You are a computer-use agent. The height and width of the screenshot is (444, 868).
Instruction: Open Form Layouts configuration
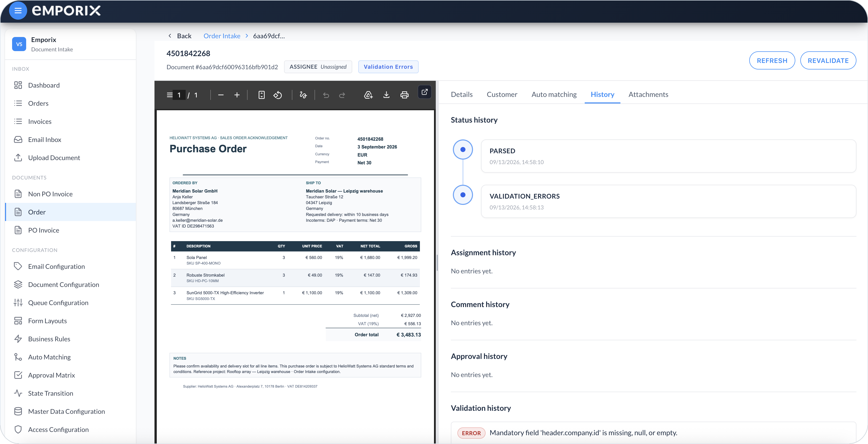pyautogui.click(x=70, y=321)
